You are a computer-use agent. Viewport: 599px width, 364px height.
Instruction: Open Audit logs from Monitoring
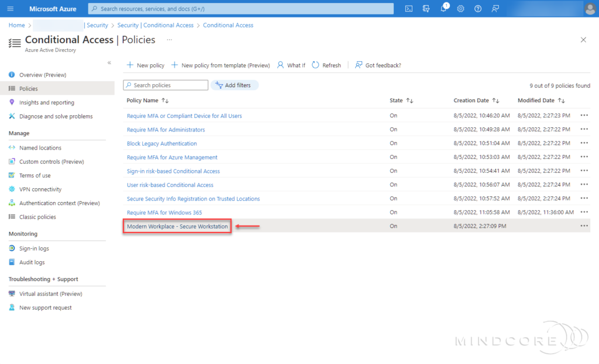coord(32,262)
